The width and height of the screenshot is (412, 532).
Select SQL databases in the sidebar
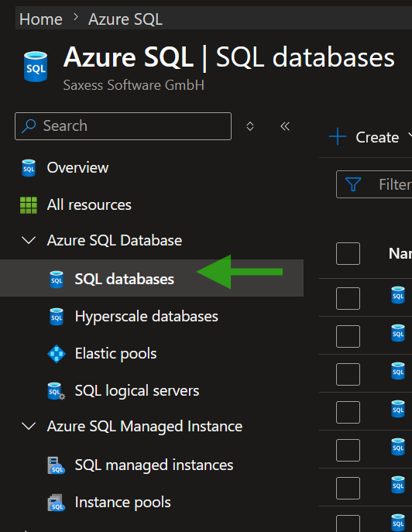tap(152, 278)
